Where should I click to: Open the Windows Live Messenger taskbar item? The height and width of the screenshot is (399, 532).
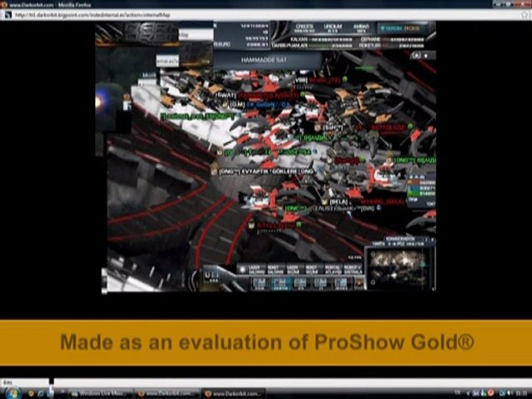[101, 393]
